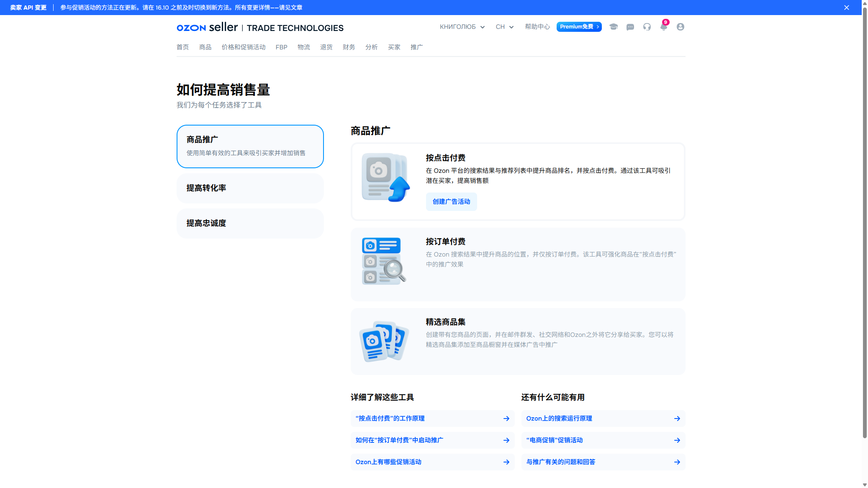The height and width of the screenshot is (488, 868).
Task: Expand the КНИГОЛЮБ account dropdown
Action: [x=462, y=27]
